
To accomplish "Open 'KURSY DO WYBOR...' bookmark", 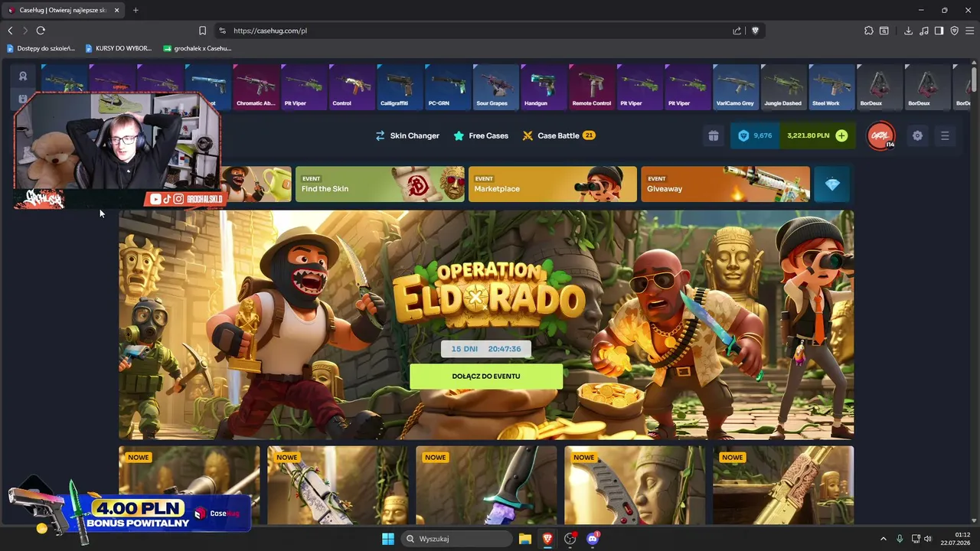I will pyautogui.click(x=119, y=48).
